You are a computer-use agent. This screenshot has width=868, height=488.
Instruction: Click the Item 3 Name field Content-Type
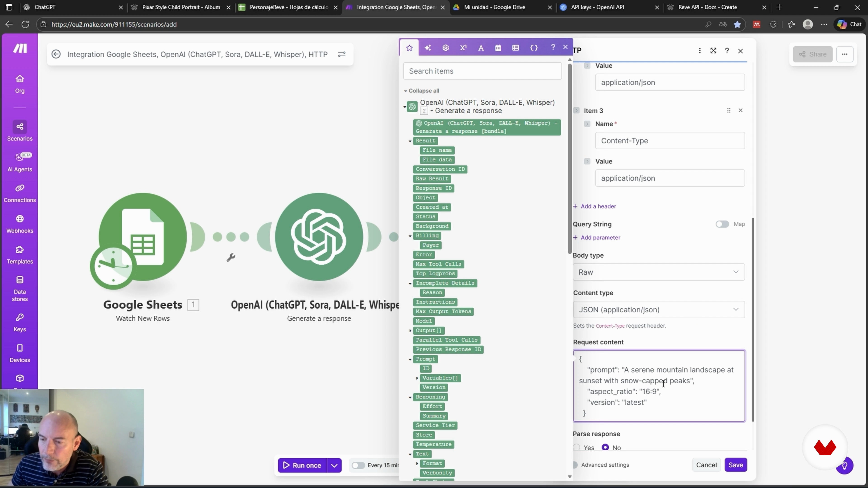[x=670, y=141]
